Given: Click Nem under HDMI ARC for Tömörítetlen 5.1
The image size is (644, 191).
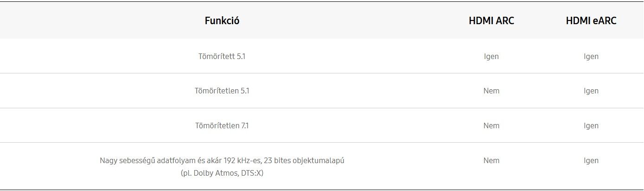Looking at the screenshot, I should (491, 91).
